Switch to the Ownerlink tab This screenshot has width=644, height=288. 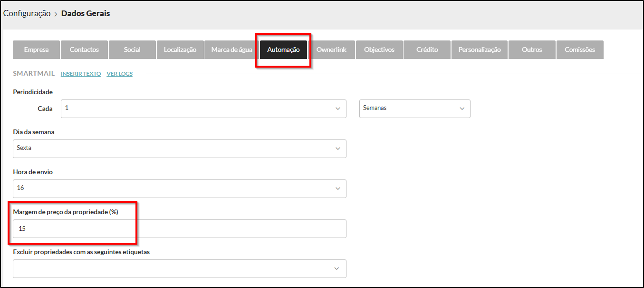[331, 50]
